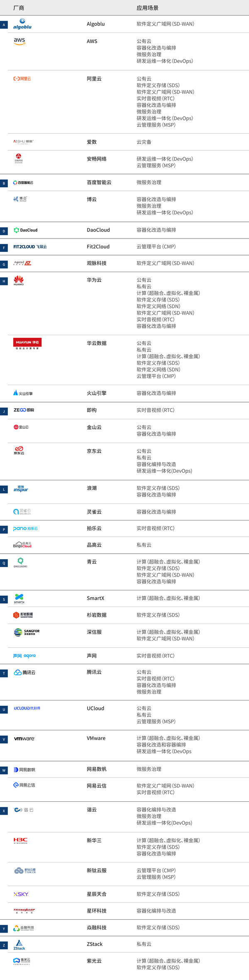Click the 京东云 logo
The height and width of the screenshot is (980, 249).
(x=19, y=451)
